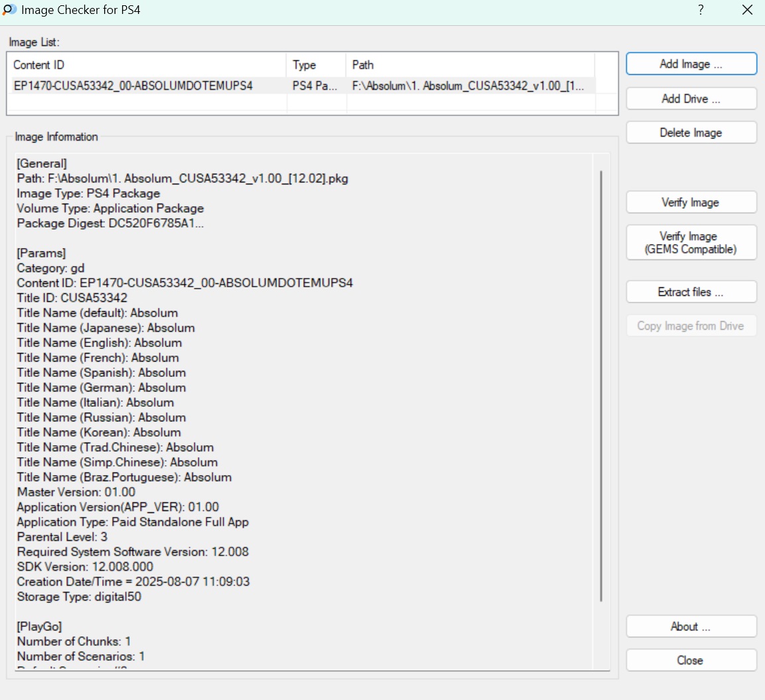
Task: Close the window with the X button
Action: (747, 10)
